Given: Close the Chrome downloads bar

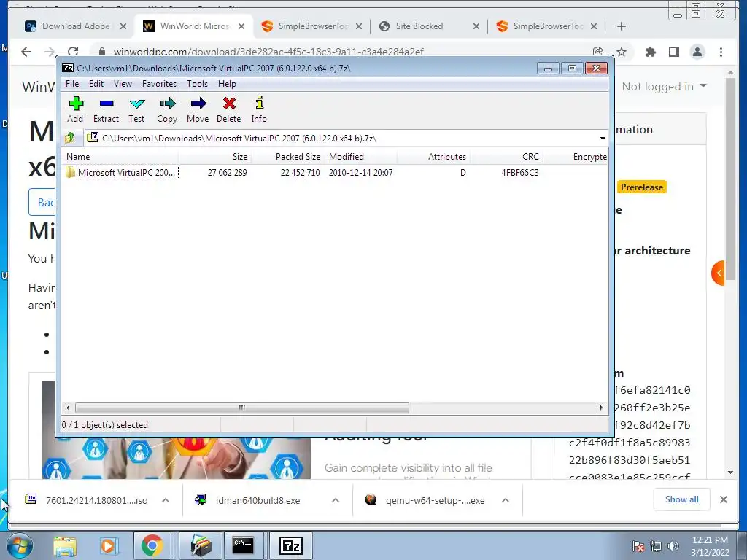Looking at the screenshot, I should (723, 499).
